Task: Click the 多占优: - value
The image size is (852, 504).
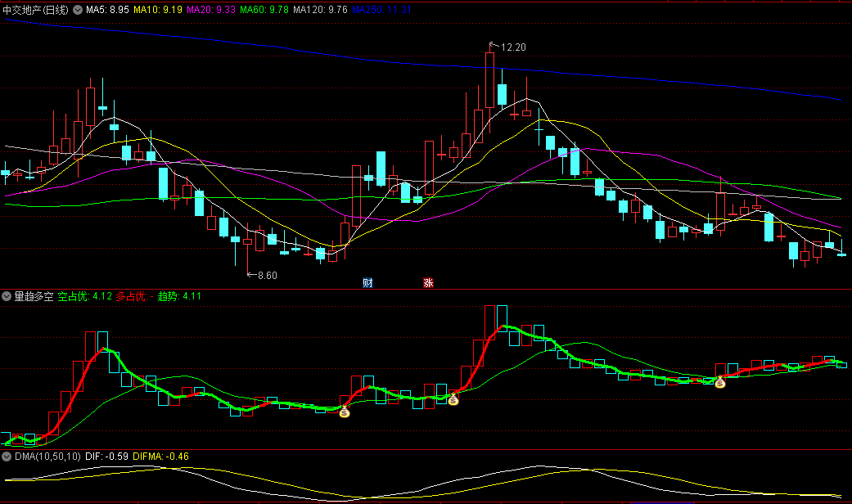Action: pyautogui.click(x=135, y=296)
